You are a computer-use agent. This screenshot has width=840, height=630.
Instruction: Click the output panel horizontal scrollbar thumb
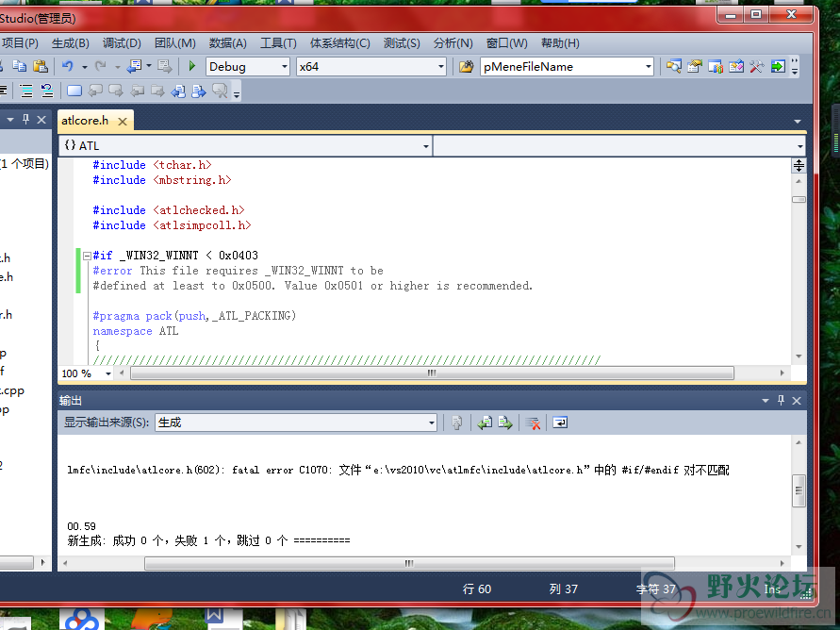[x=409, y=564]
